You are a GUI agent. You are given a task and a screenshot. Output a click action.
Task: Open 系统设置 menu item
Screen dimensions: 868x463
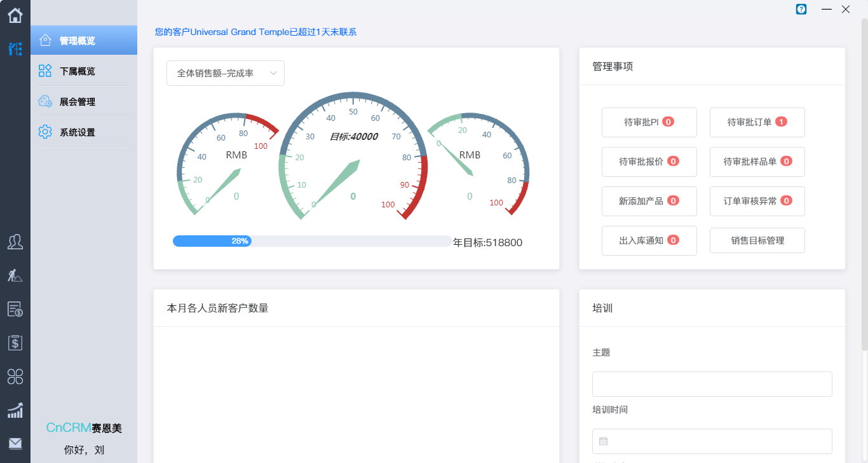click(84, 132)
